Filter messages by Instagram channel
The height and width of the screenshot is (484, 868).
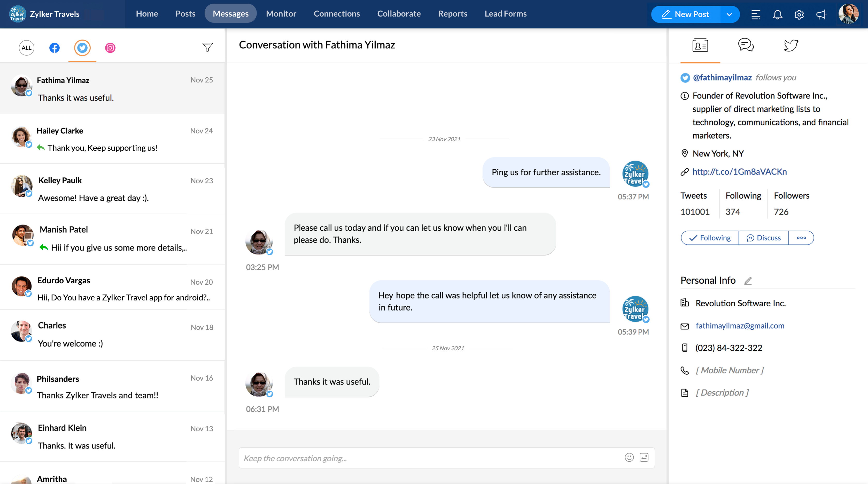(110, 48)
